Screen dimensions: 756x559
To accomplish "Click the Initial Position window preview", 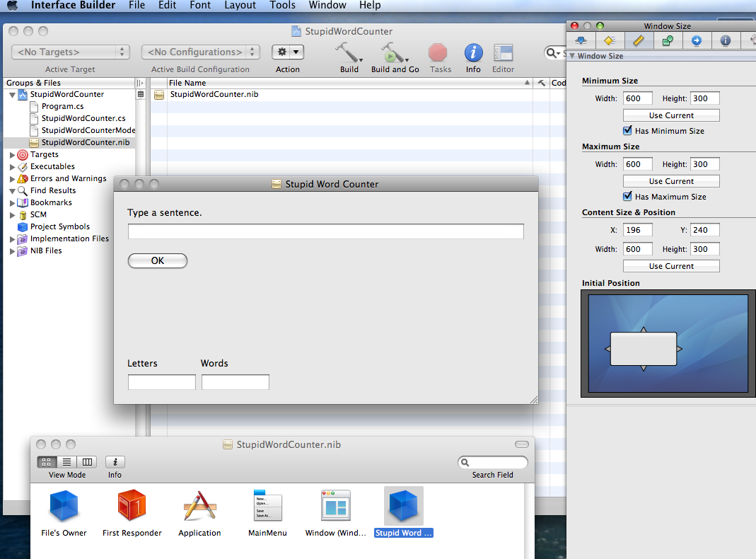I will coord(643,349).
